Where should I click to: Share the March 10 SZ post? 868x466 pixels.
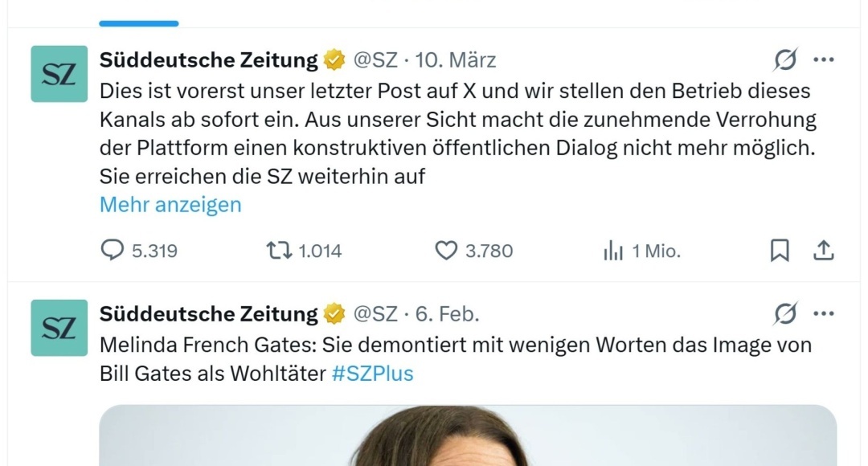(x=823, y=251)
